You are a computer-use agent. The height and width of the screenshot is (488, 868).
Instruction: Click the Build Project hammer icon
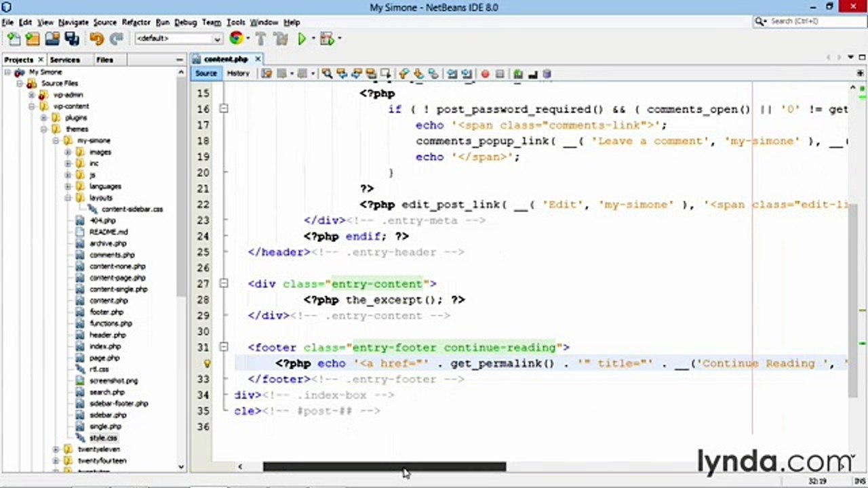click(260, 39)
